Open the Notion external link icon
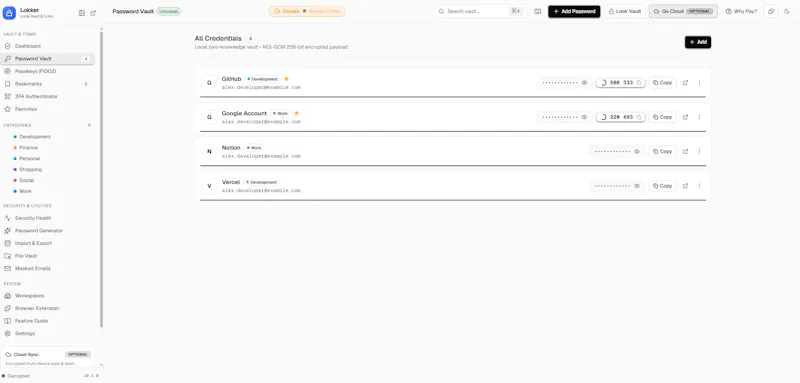 click(685, 151)
